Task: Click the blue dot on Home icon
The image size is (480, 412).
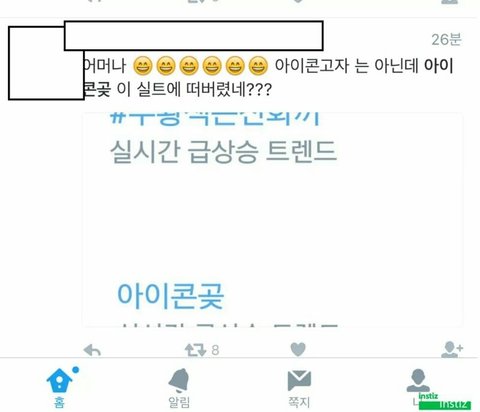Action: coord(76,370)
